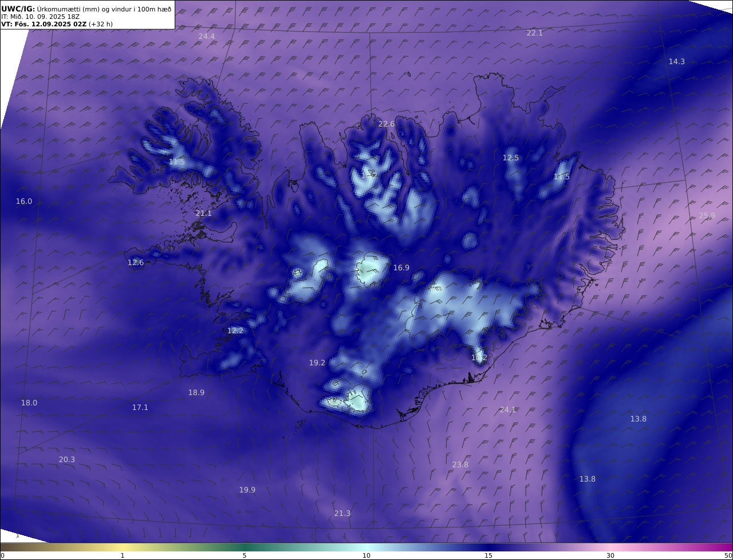Select the 21.1 value label

click(x=203, y=213)
